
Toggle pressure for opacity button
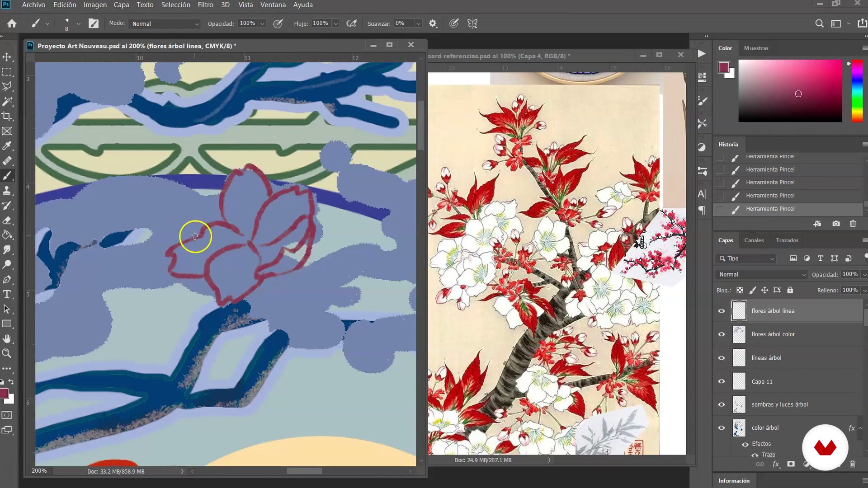[278, 23]
